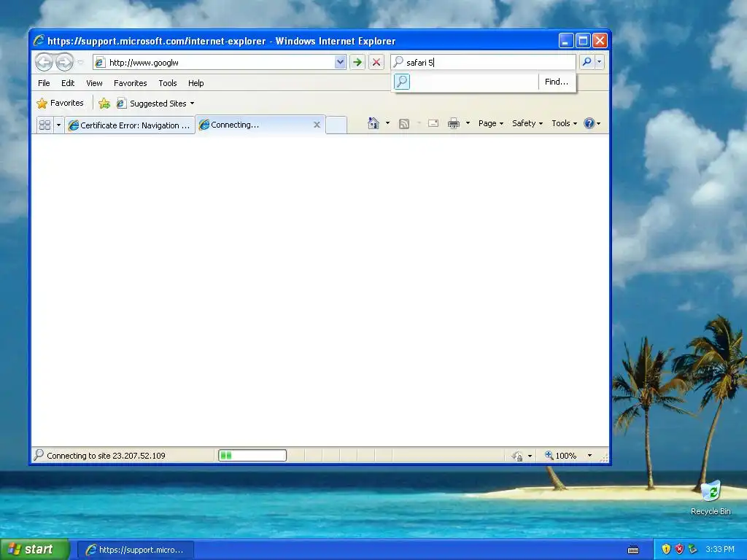Click the red security alert tray icon
Image resolution: width=747 pixels, height=560 pixels.
point(679,549)
